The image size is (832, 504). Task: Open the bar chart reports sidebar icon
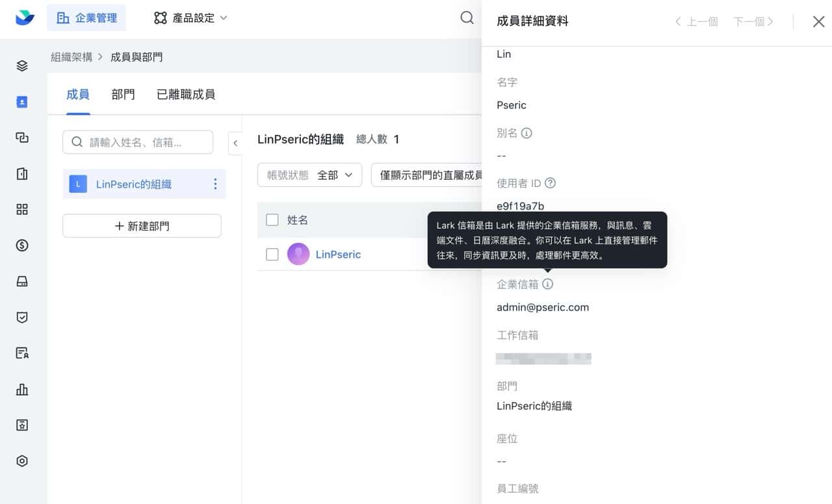click(x=22, y=389)
